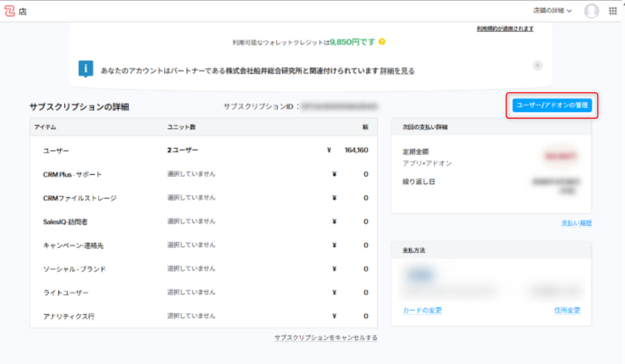Image resolution: width=625 pixels, height=364 pixels.
Task: Open the apps grid launcher icon
Action: pos(613,11)
